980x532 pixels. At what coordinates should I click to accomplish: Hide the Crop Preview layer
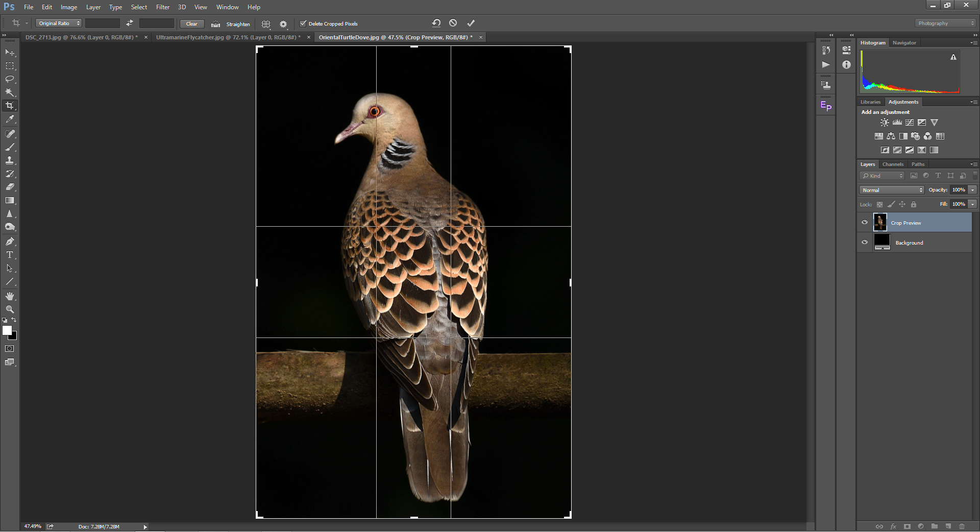point(865,223)
